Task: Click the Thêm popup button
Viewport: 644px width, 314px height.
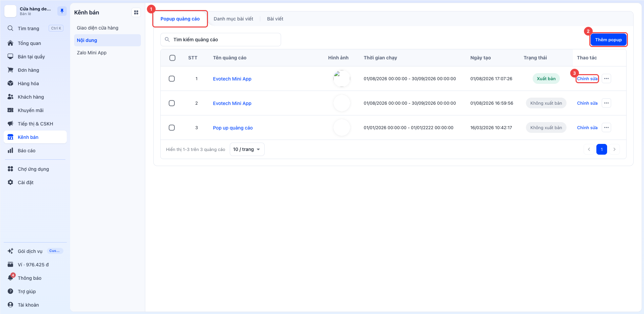Action: point(608,40)
